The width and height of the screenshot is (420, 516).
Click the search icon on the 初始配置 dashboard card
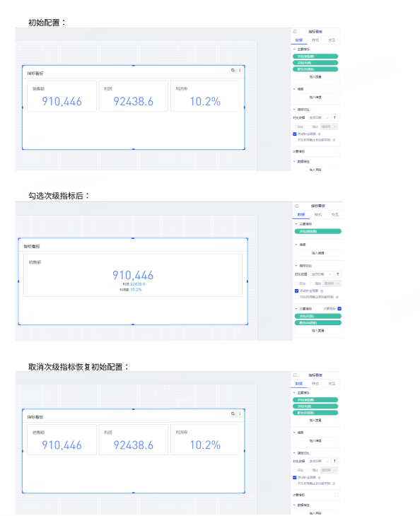233,70
